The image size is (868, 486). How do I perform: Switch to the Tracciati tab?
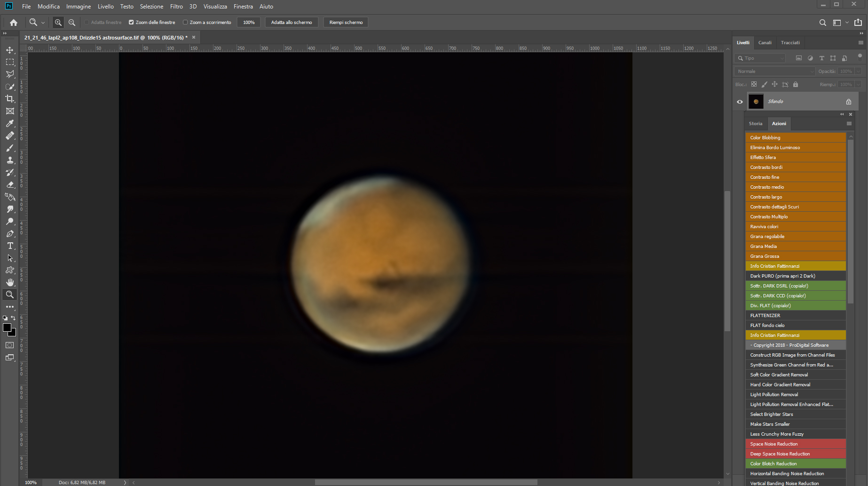tap(790, 43)
